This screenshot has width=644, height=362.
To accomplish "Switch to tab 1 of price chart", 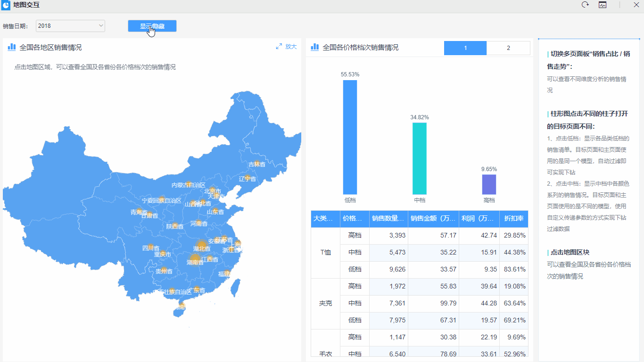I will point(465,48).
